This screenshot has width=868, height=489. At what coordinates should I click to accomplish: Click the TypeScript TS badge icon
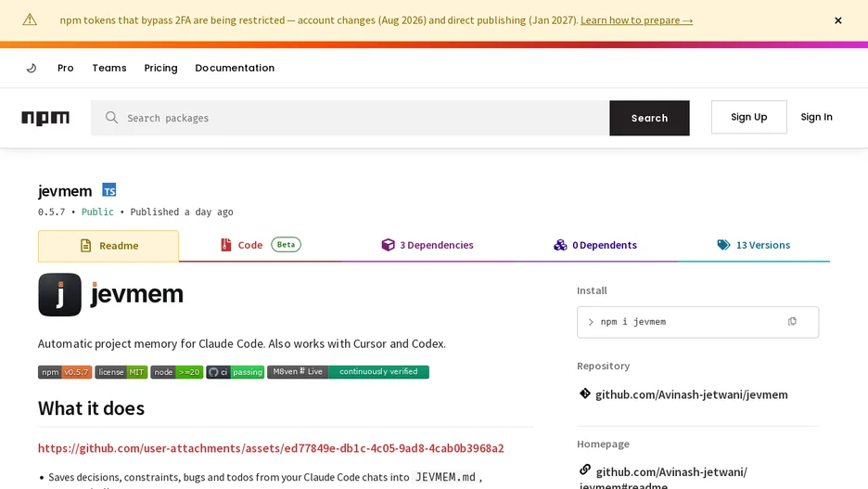tap(109, 190)
